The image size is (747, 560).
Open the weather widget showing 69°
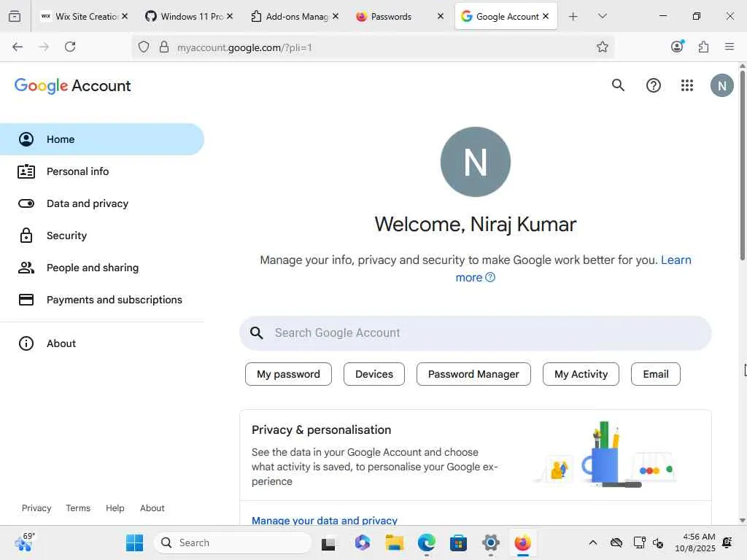(x=24, y=542)
